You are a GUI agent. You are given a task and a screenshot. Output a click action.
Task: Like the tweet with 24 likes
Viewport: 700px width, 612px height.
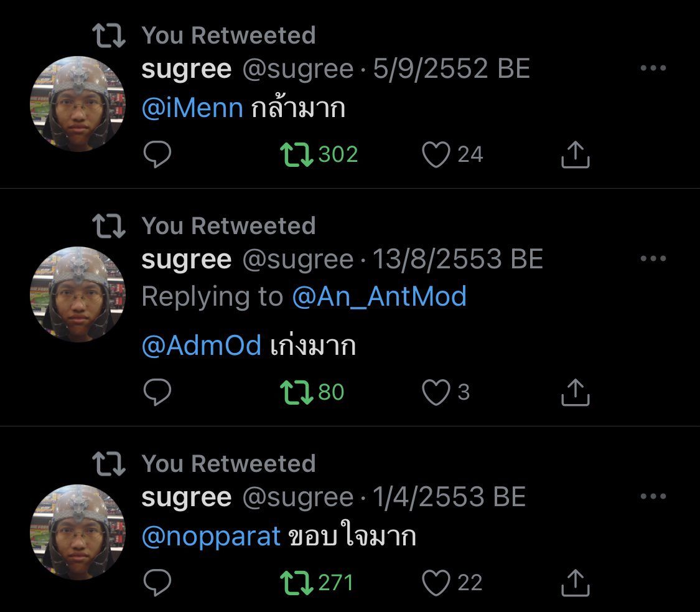tap(436, 154)
